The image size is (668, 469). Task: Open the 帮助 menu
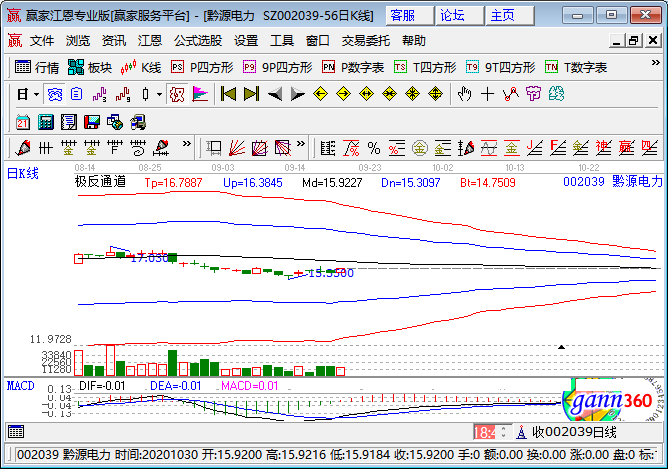point(414,41)
